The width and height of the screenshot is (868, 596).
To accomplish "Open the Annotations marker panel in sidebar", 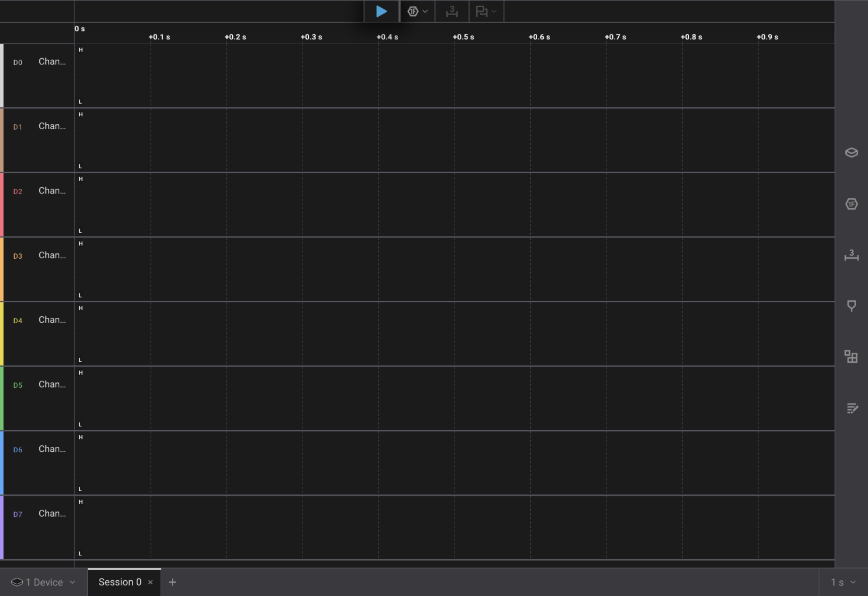I will (851, 306).
